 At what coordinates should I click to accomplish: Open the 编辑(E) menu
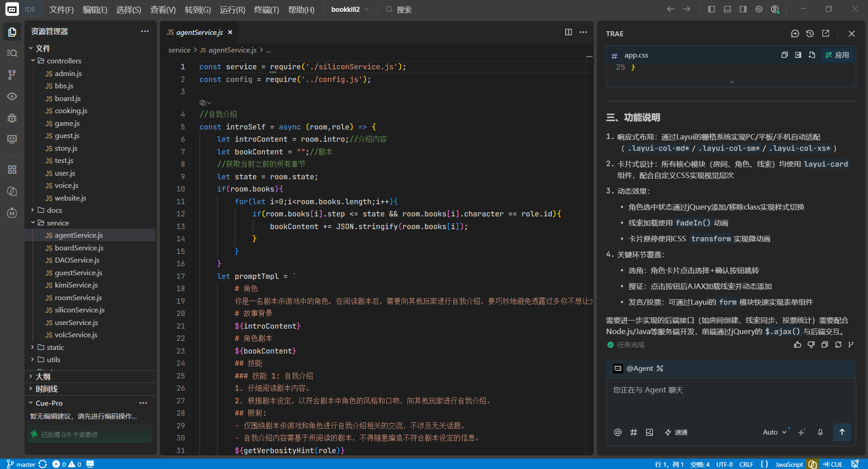95,10
